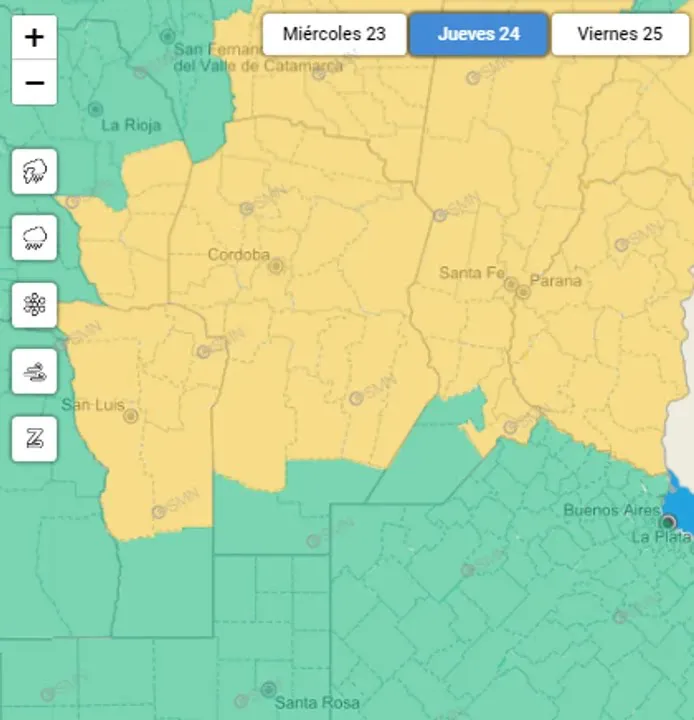
Task: Select the Zonda wind alert filter icon
Action: point(34,438)
